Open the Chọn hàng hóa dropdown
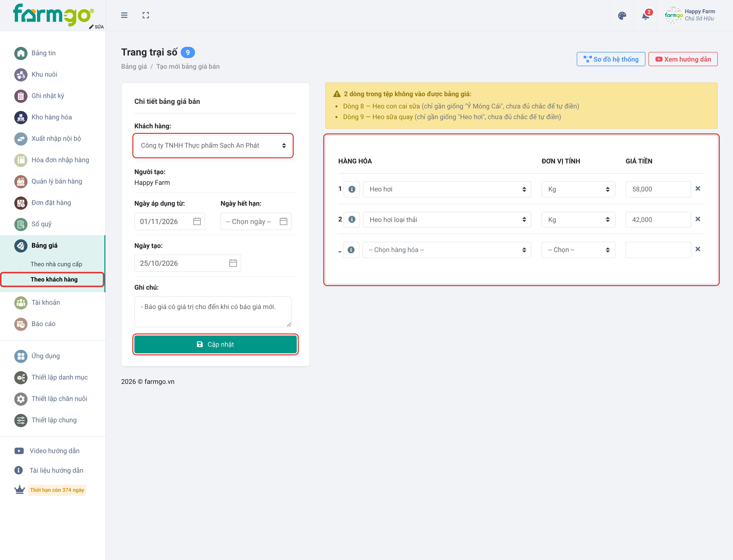Image resolution: width=733 pixels, height=560 pixels. (x=447, y=250)
